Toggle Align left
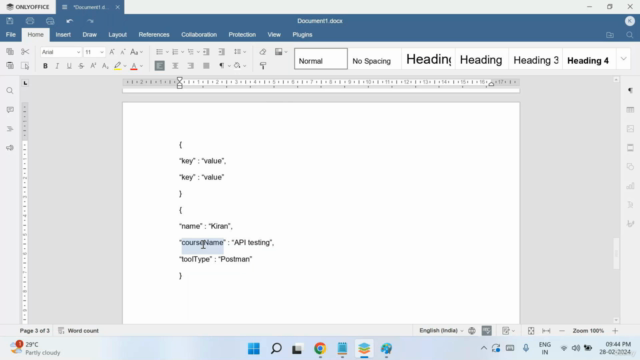 160,66
